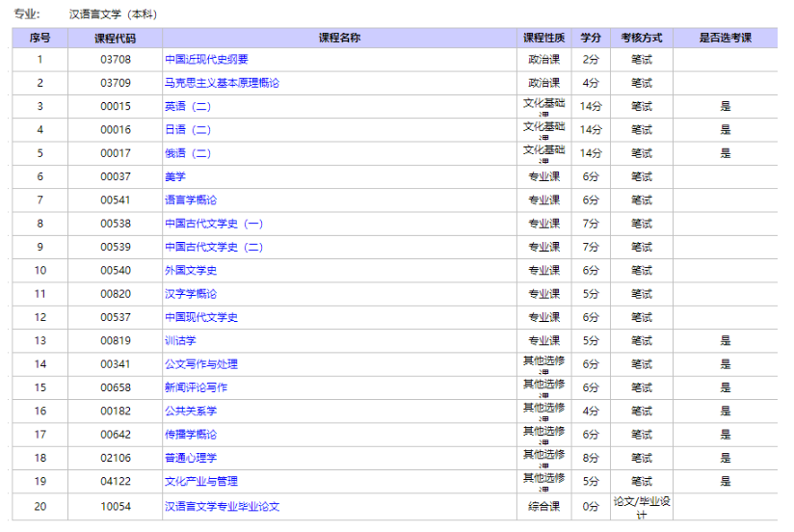794x532 pixels.
Task: Open the 传播学概论 course link
Action: click(x=191, y=435)
